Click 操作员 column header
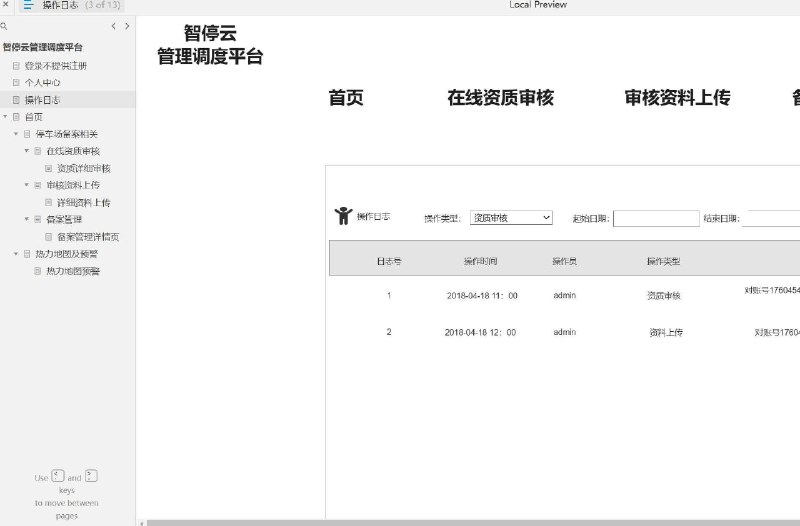Viewport: 800px width, 526px height. click(564, 261)
